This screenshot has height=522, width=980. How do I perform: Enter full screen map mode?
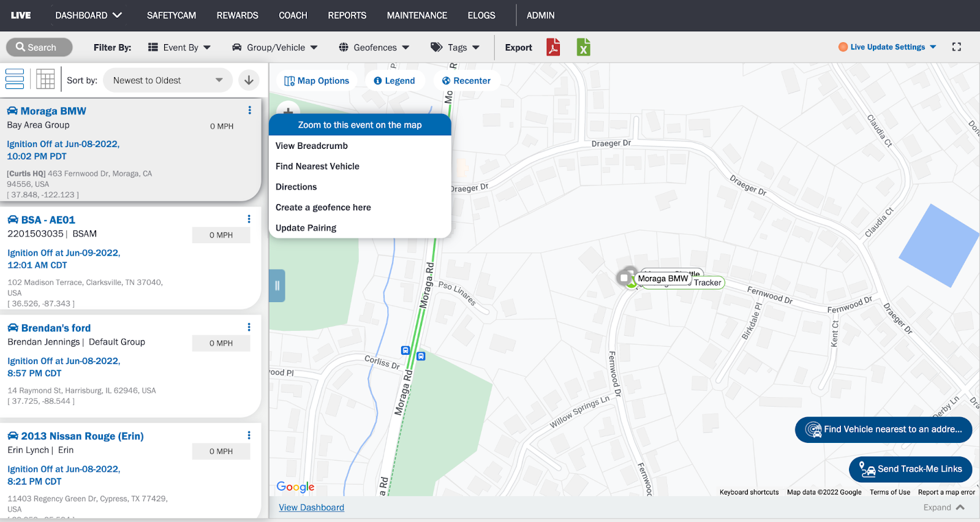click(x=957, y=47)
